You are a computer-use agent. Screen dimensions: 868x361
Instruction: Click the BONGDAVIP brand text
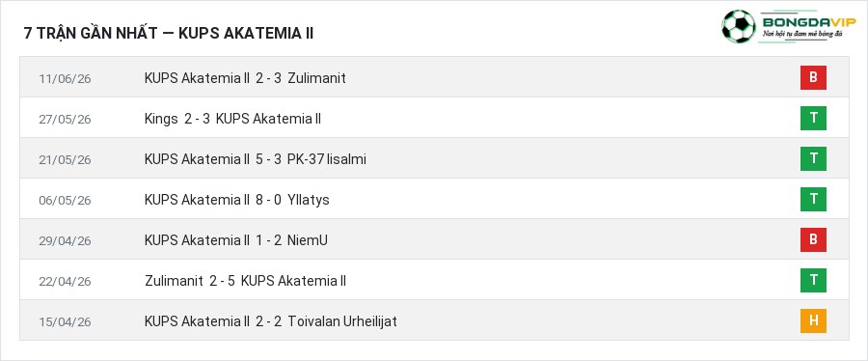(809, 22)
